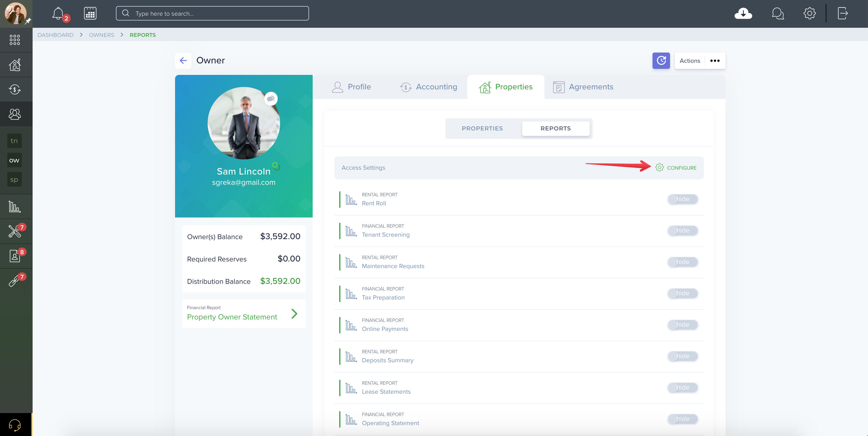Toggle hide switch for Tax Preparation
The height and width of the screenshot is (436, 868).
point(683,293)
